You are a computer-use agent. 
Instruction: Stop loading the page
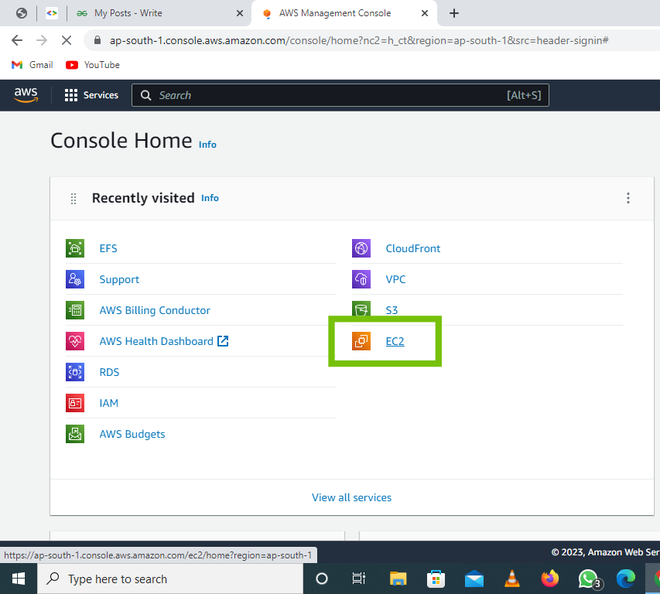[67, 40]
